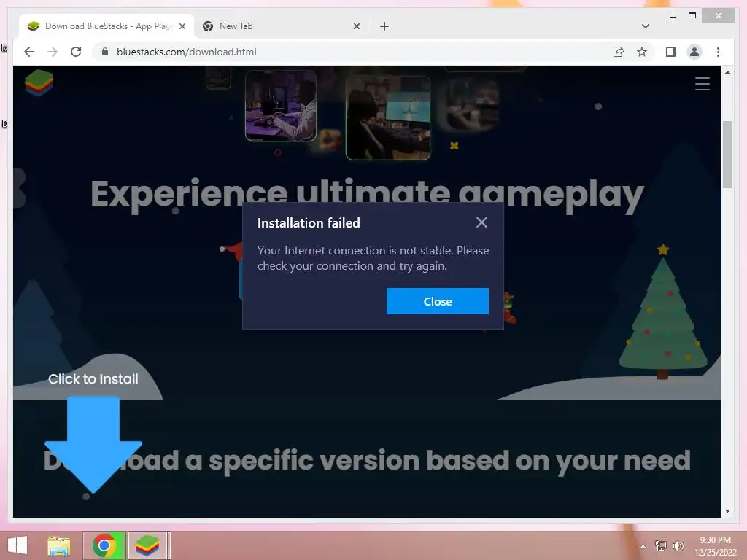Image resolution: width=747 pixels, height=560 pixels.
Task: Click the volume speaker tray icon
Action: pos(678,545)
